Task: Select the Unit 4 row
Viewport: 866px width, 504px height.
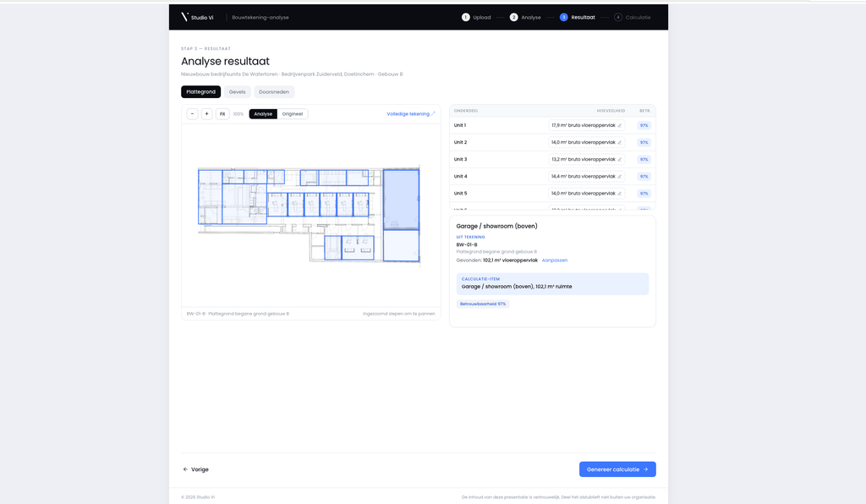Action: click(552, 177)
